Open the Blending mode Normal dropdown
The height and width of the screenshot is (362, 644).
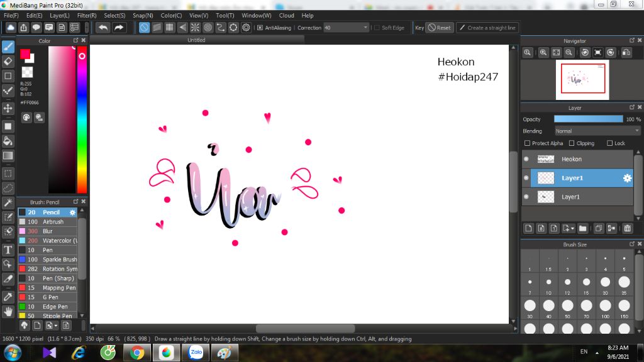[597, 131]
